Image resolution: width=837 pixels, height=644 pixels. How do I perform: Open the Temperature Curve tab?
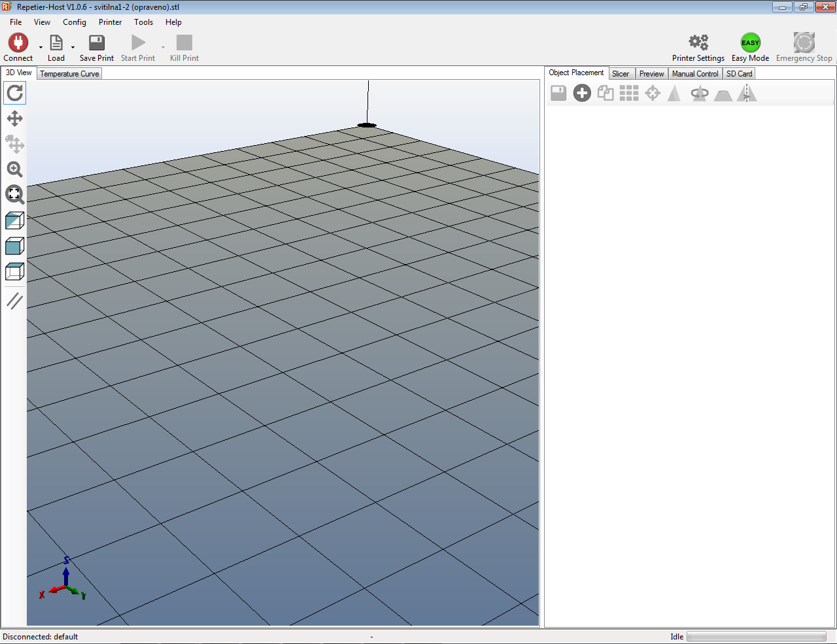click(69, 74)
